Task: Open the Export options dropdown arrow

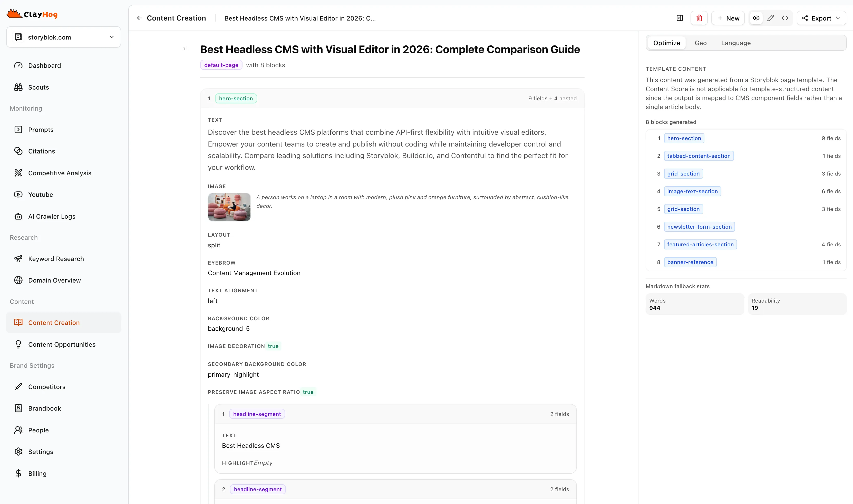Action: [x=838, y=18]
